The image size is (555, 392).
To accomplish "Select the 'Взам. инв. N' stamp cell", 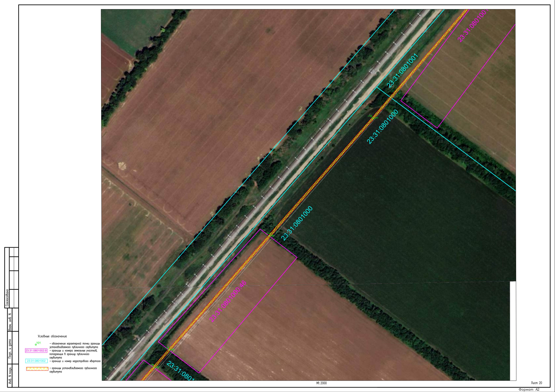I will point(10,322).
